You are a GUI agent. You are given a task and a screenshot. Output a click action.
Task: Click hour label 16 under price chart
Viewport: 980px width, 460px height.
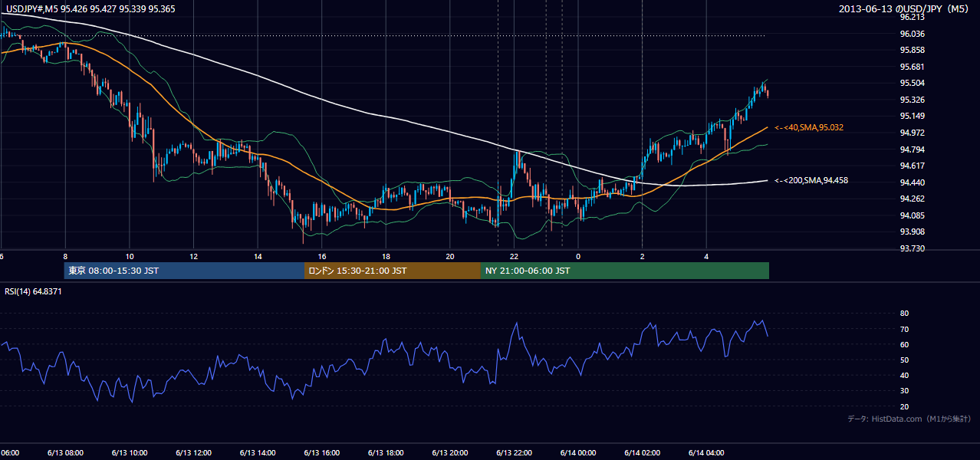click(322, 257)
